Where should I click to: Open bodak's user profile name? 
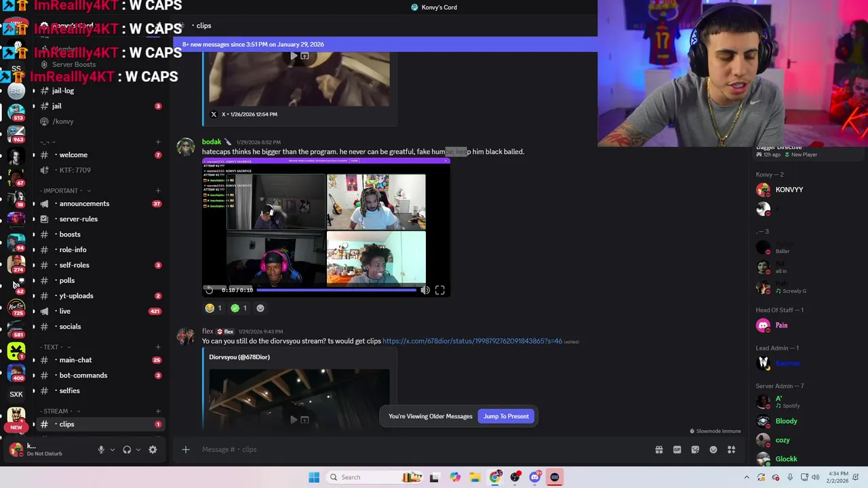pos(212,142)
